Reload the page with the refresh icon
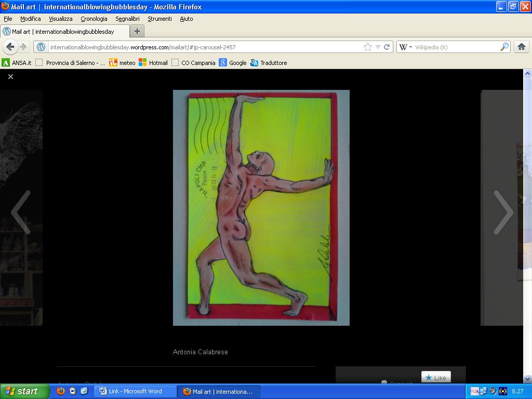The height and width of the screenshot is (399, 532). click(387, 47)
